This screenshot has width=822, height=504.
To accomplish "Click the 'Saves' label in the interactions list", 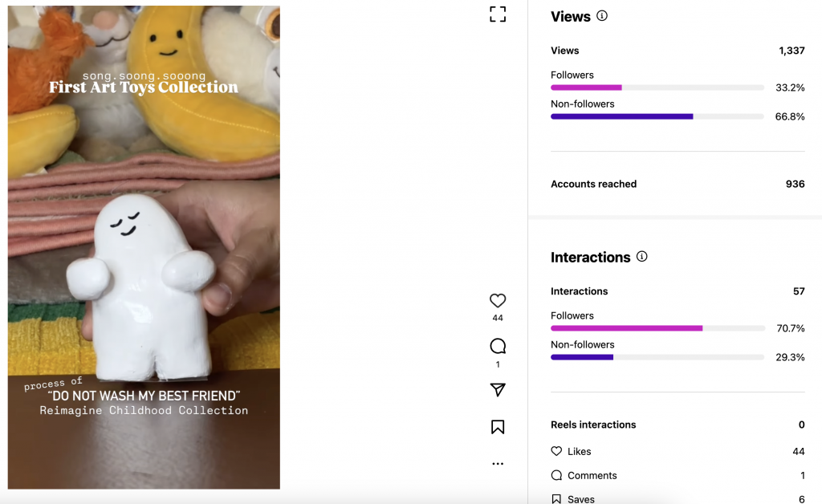I will click(x=581, y=499).
